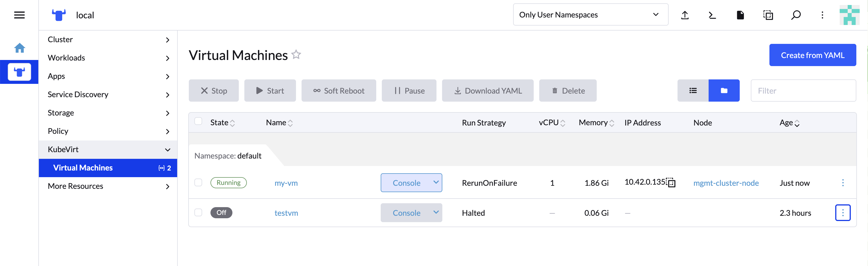The image size is (868, 266).
Task: Open the header kebab menu icon
Action: tap(822, 15)
